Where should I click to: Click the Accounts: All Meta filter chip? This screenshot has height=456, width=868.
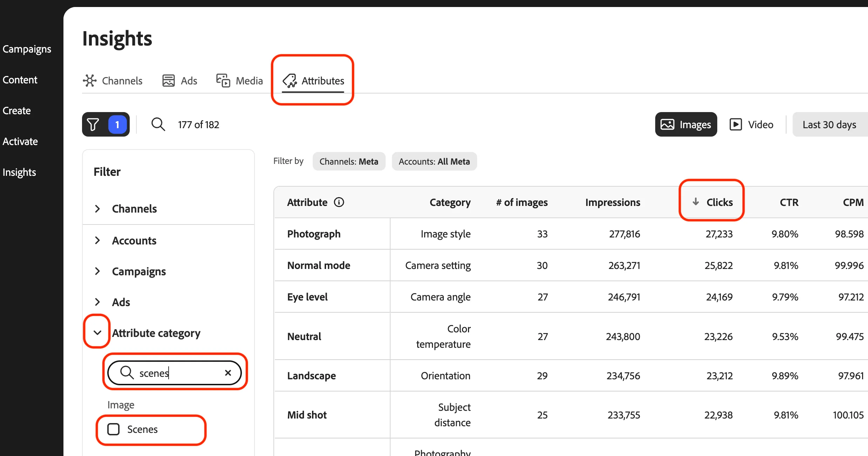(434, 161)
